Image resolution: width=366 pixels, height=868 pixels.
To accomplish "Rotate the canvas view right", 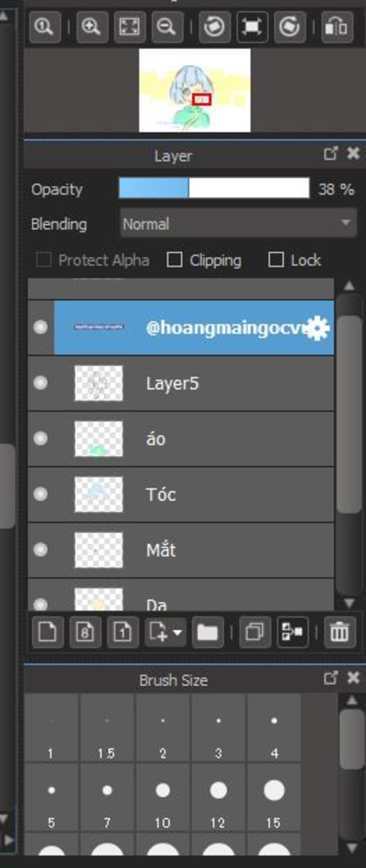I will coord(290,27).
